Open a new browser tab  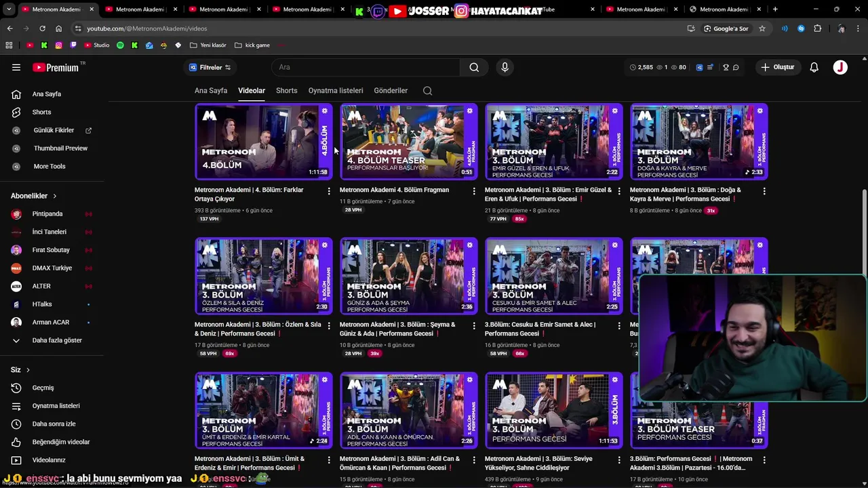coord(775,9)
